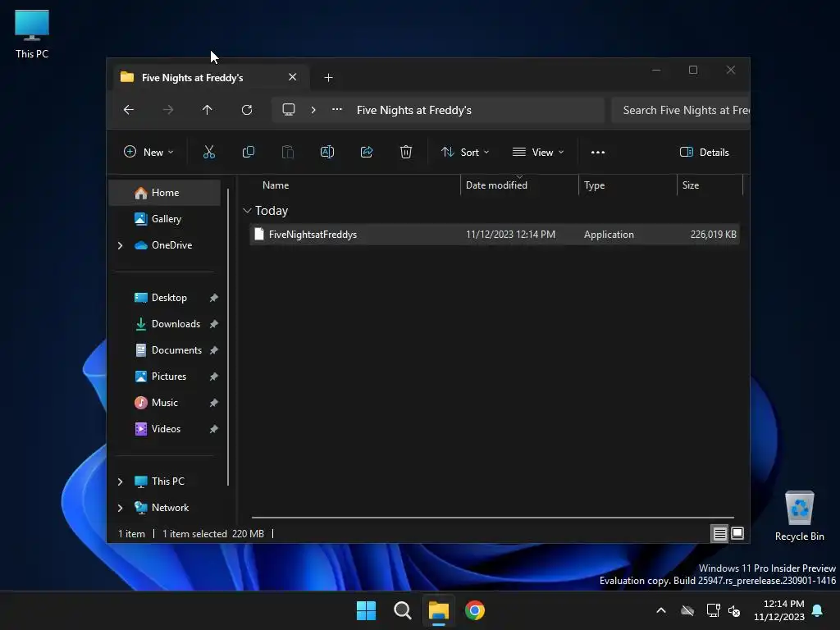Close the Five Nights at Freddy's tab

coord(293,77)
